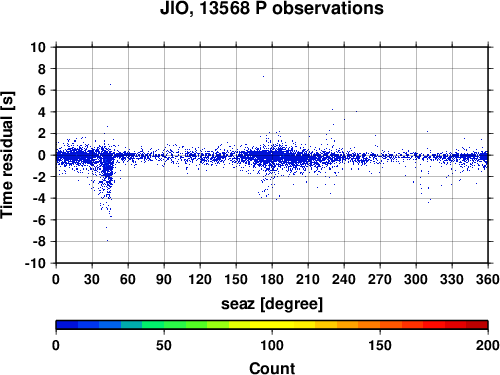Click the 'seaz [degree]' x-axis label

[x=272, y=304]
